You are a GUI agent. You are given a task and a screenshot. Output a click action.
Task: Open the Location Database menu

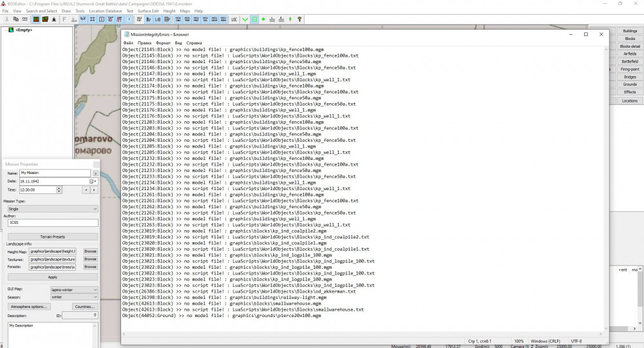coord(105,11)
